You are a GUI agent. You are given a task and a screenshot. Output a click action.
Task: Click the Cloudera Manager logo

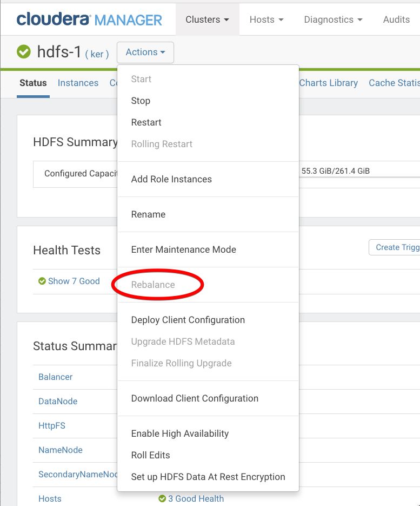[89, 19]
